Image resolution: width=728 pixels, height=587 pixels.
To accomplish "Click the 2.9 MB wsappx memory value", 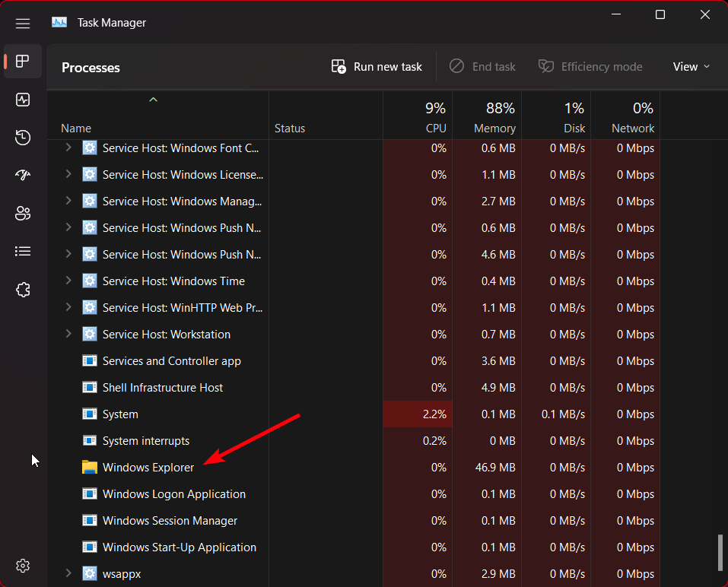I will [x=498, y=573].
